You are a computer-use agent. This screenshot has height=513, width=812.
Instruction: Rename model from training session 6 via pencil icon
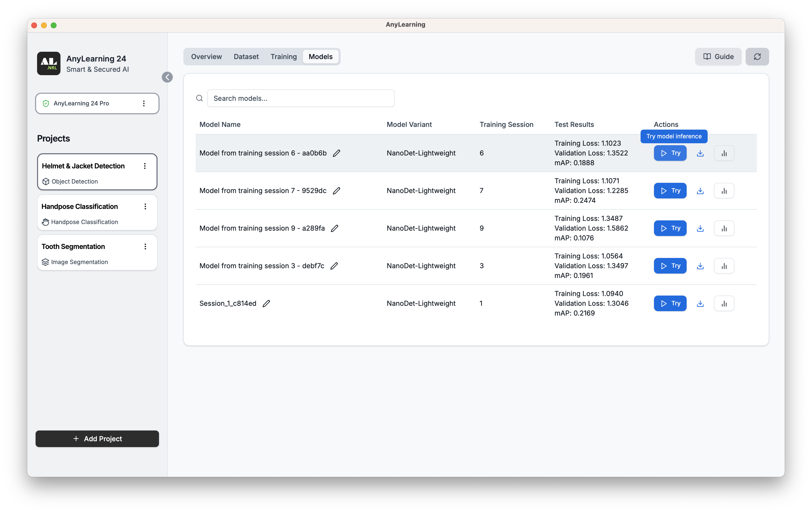point(336,153)
